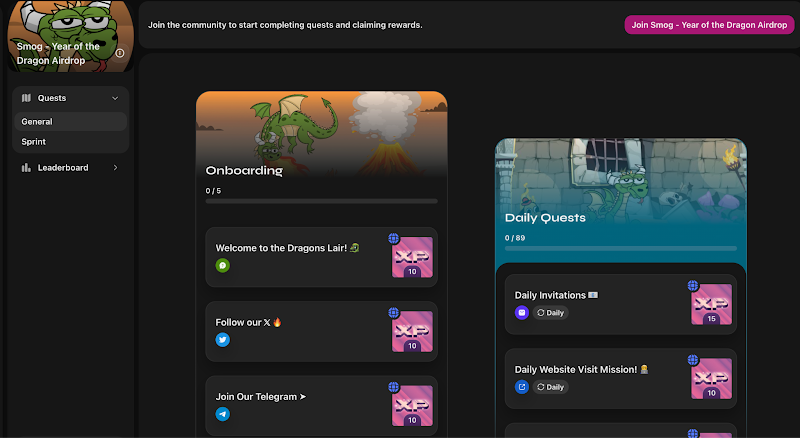
Task: Click the Twitter bird icon under Follow our X
Action: pyautogui.click(x=222, y=340)
